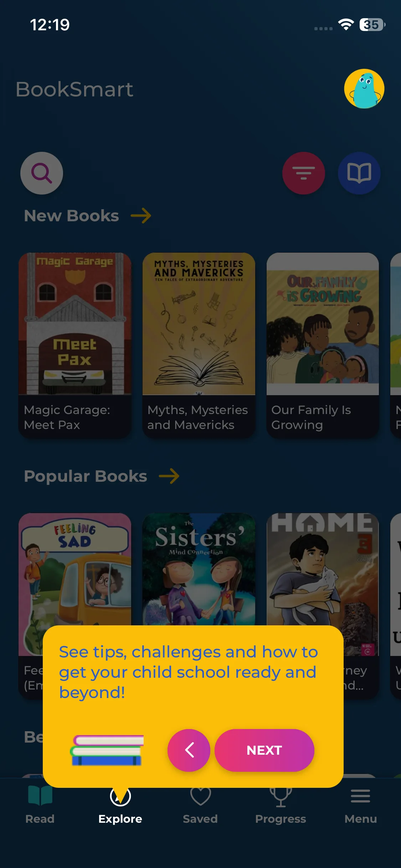
Task: Open the New Books heading link
Action: coord(71,216)
